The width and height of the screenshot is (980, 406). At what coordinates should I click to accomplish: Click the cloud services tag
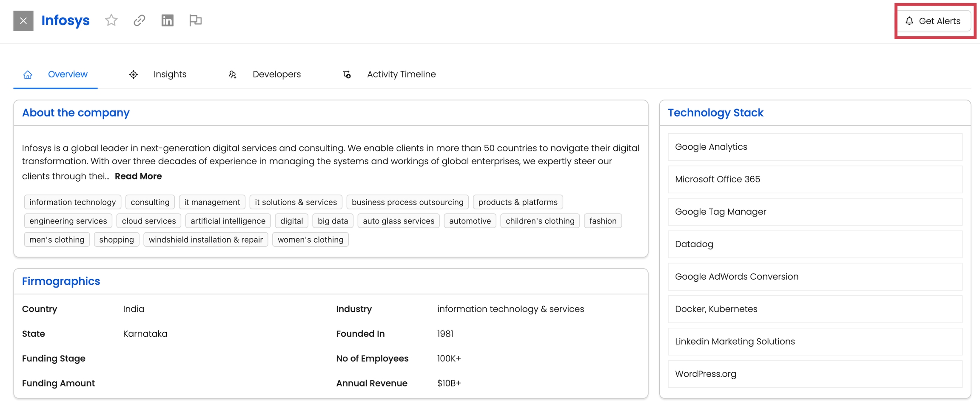pos(148,221)
